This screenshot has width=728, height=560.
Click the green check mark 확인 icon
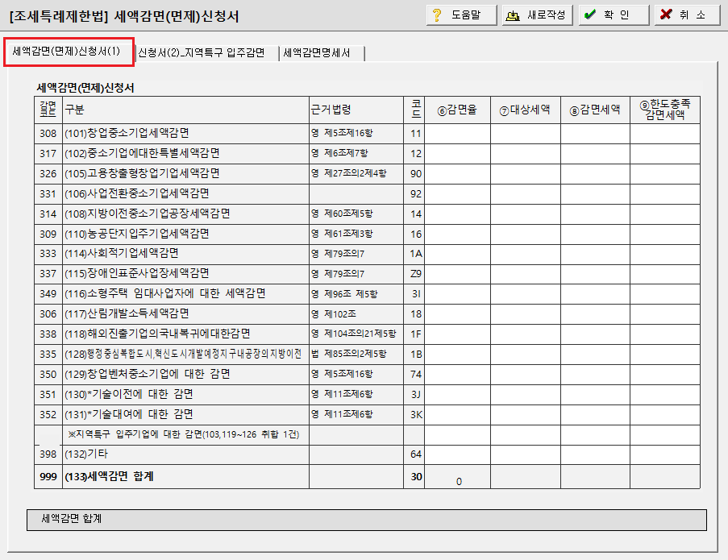click(589, 15)
